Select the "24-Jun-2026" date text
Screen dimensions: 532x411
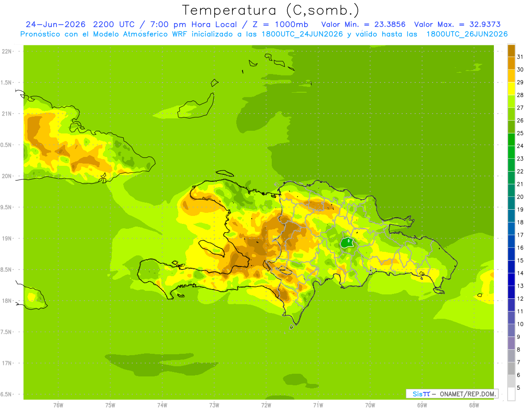[x=55, y=24]
